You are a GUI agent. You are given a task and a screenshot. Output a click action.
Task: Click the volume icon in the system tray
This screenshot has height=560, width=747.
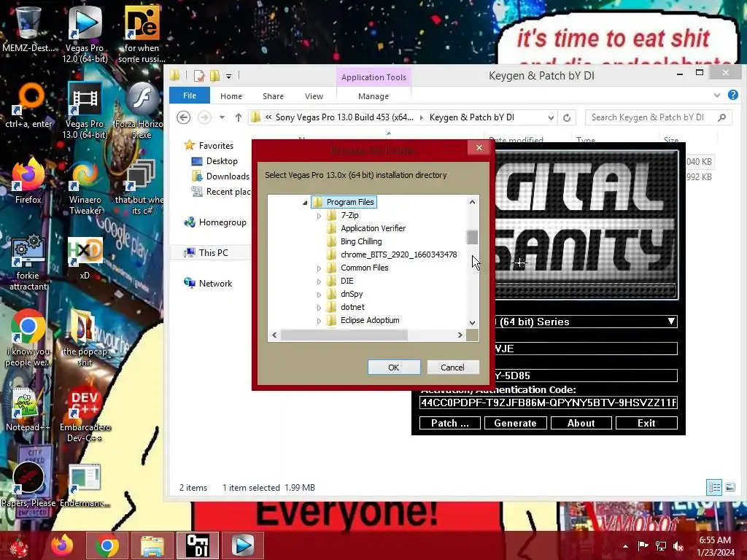678,546
